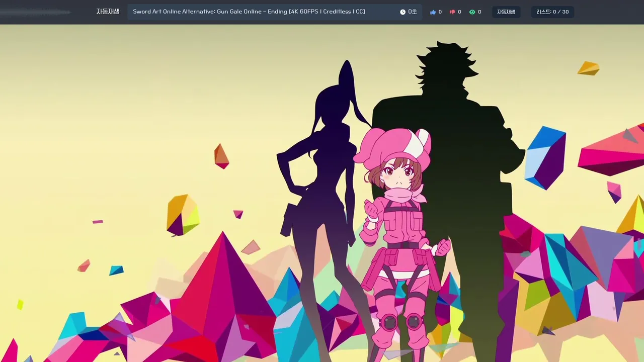The width and height of the screenshot is (644, 362).
Task: Click the Sword Art Online video title
Action: (249, 12)
